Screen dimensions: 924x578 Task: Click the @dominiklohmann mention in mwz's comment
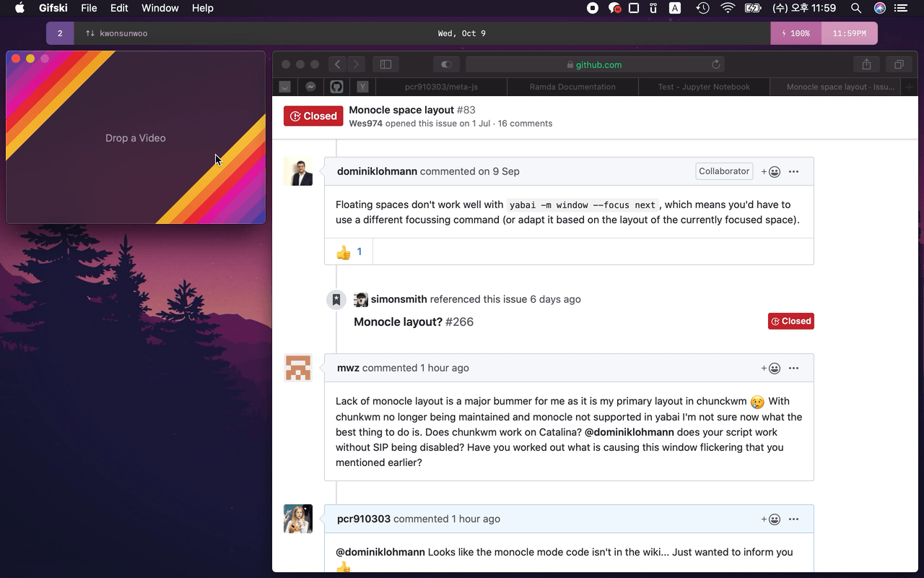[629, 432]
